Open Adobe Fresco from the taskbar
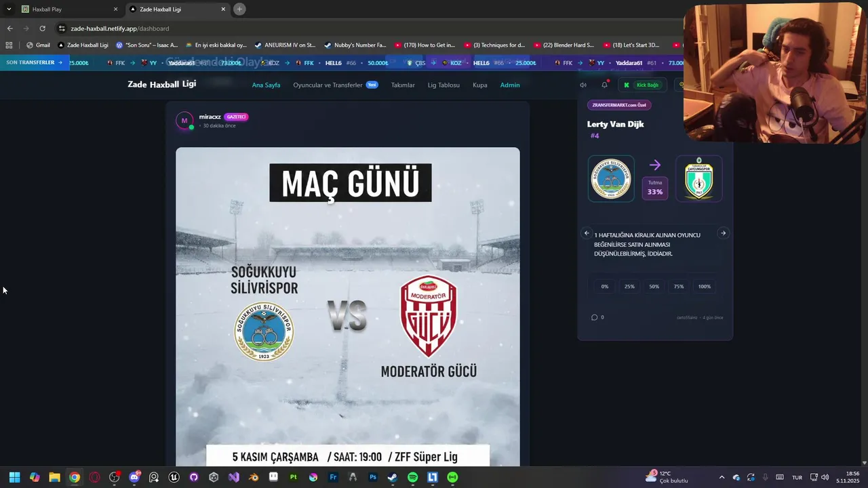The image size is (868, 488). click(x=333, y=477)
